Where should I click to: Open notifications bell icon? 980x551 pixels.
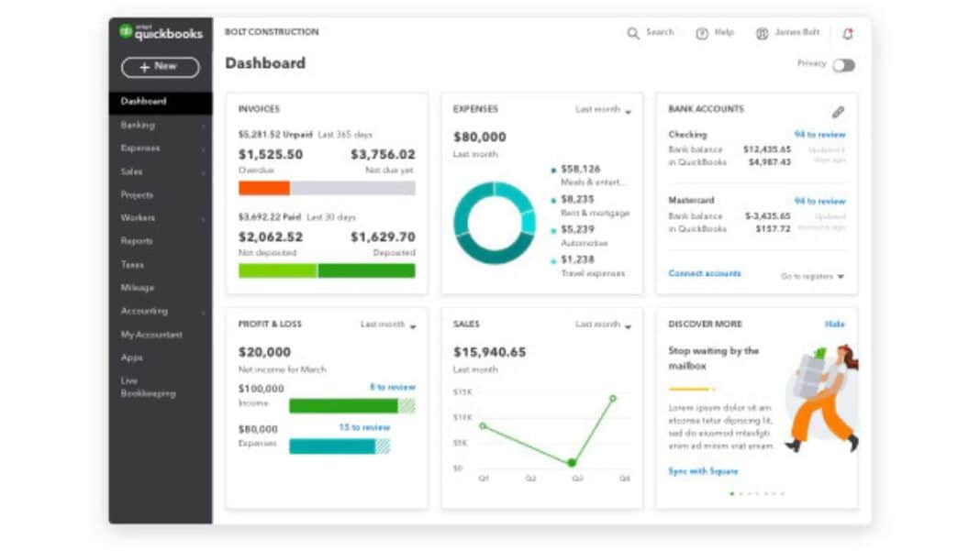[x=847, y=34]
